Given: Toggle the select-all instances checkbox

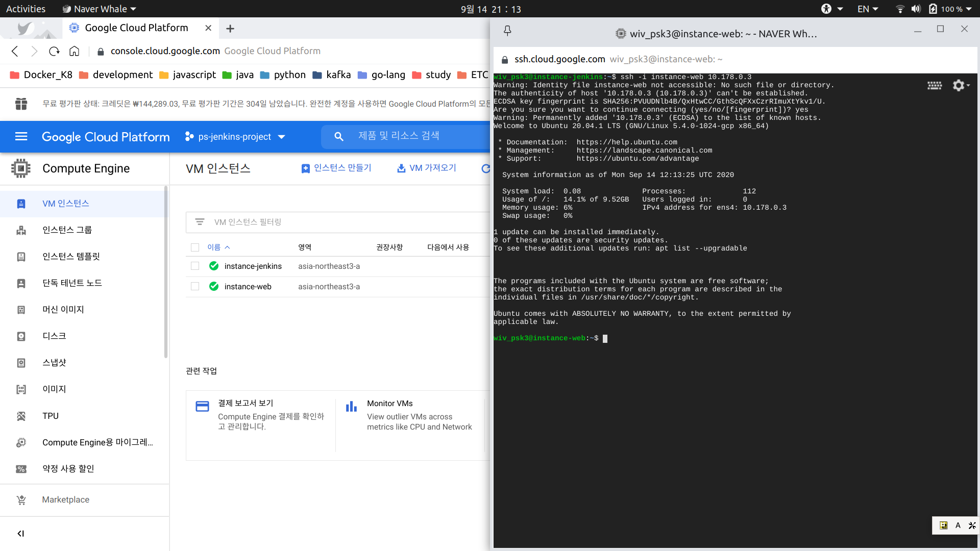Looking at the screenshot, I should click(x=195, y=247).
